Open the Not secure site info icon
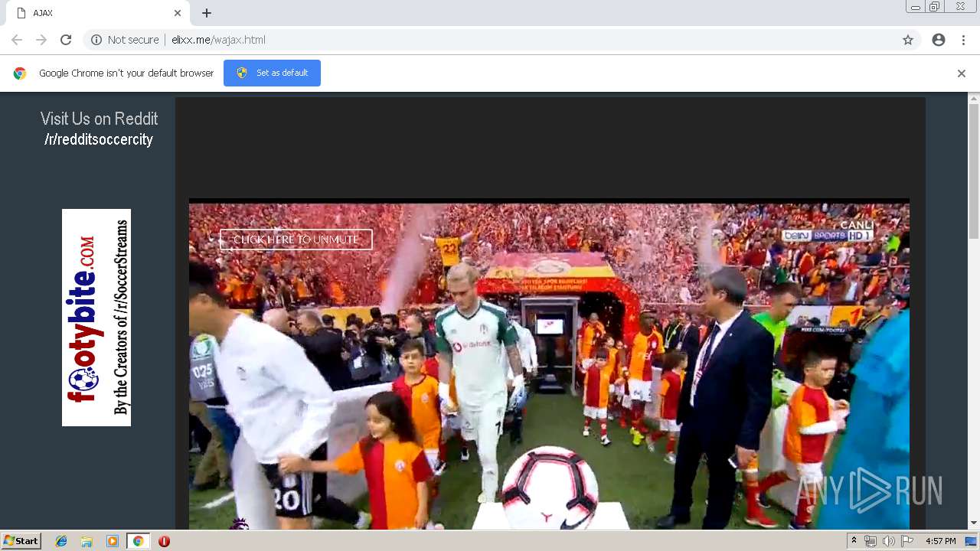The height and width of the screenshot is (551, 980). (96, 40)
